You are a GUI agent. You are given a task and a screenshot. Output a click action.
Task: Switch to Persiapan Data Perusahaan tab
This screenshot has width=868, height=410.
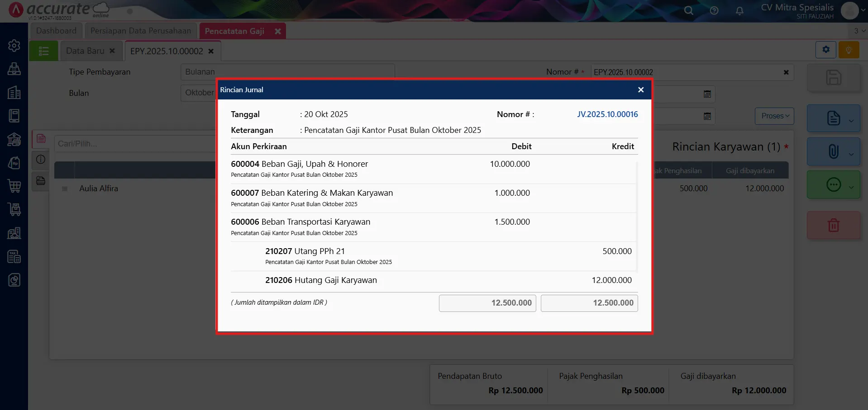(x=141, y=31)
